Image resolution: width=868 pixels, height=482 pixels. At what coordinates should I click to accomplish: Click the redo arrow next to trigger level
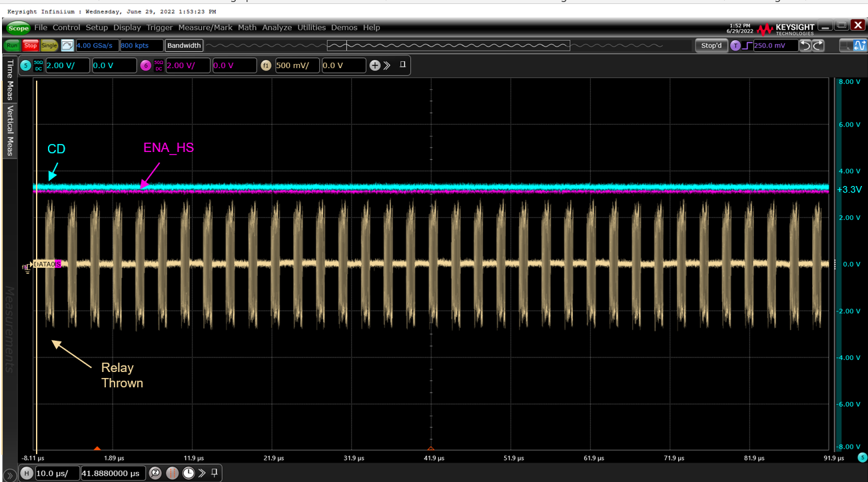click(x=818, y=46)
